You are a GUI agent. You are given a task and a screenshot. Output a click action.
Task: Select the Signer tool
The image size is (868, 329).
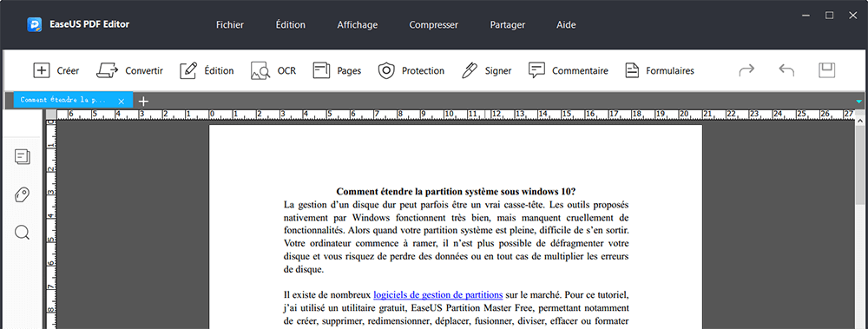click(486, 70)
